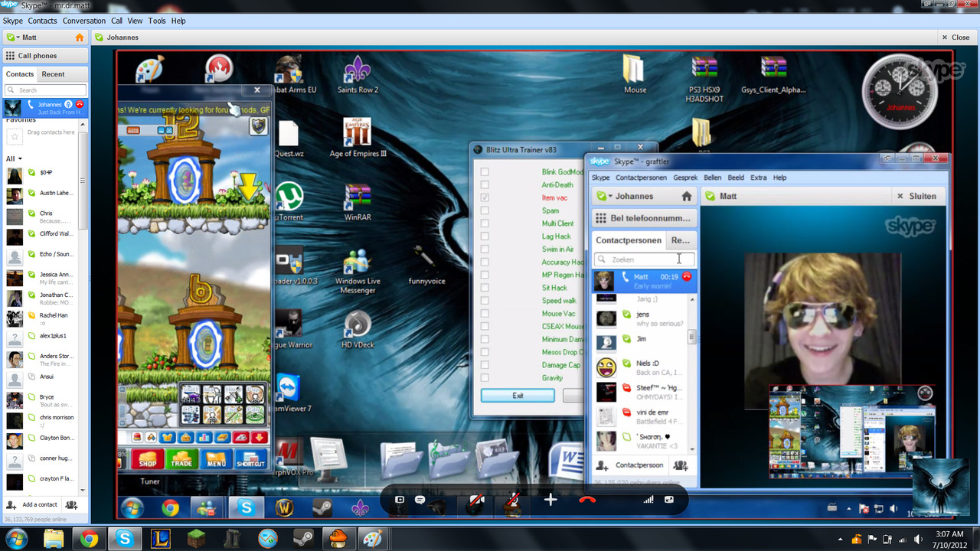Screen dimensions: 980x551
Task: Click the microphone icon on Johannes contact row
Action: [x=68, y=104]
